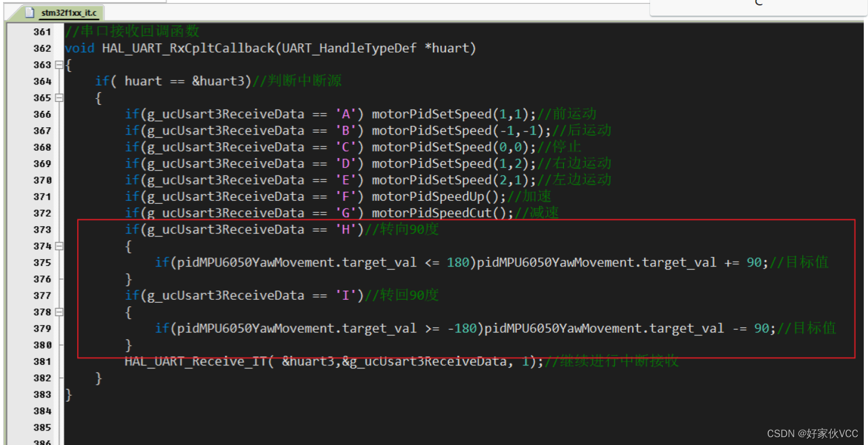Click the motorPidSpeedUp() call

coord(436,196)
